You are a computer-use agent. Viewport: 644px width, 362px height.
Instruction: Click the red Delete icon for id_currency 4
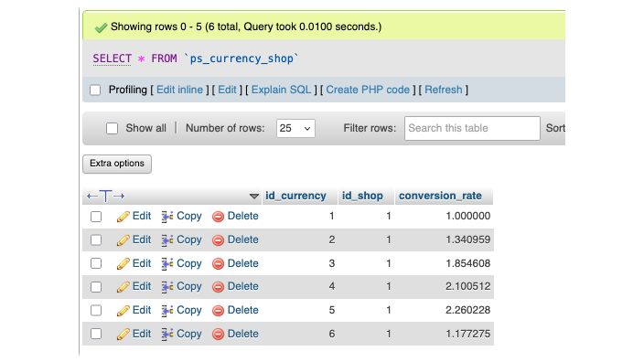pos(218,287)
